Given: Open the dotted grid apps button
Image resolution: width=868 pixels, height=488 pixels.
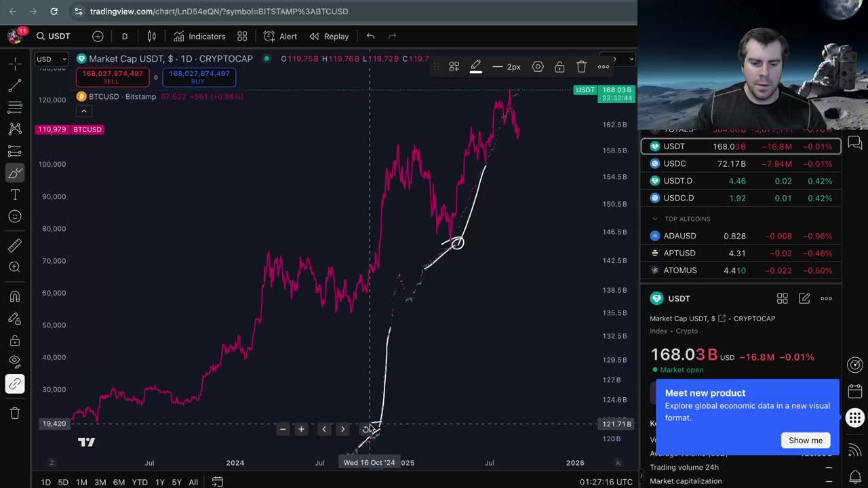Looking at the screenshot, I should pos(855,417).
